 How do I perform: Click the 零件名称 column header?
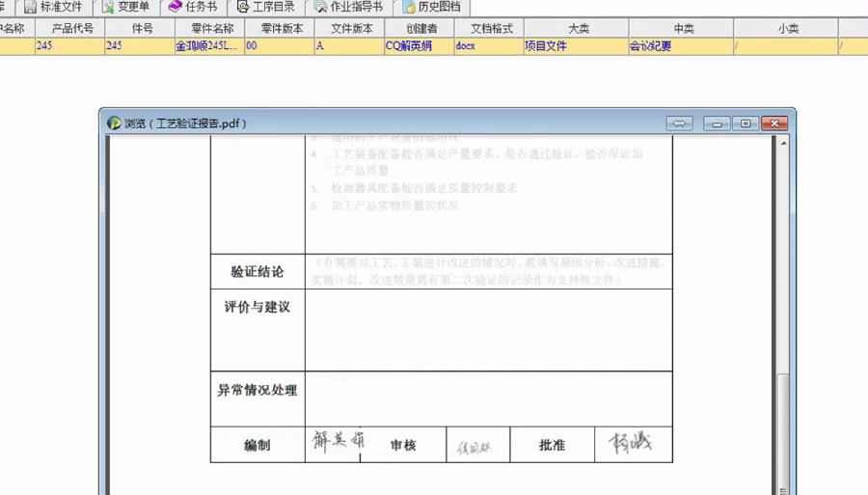click(x=210, y=28)
